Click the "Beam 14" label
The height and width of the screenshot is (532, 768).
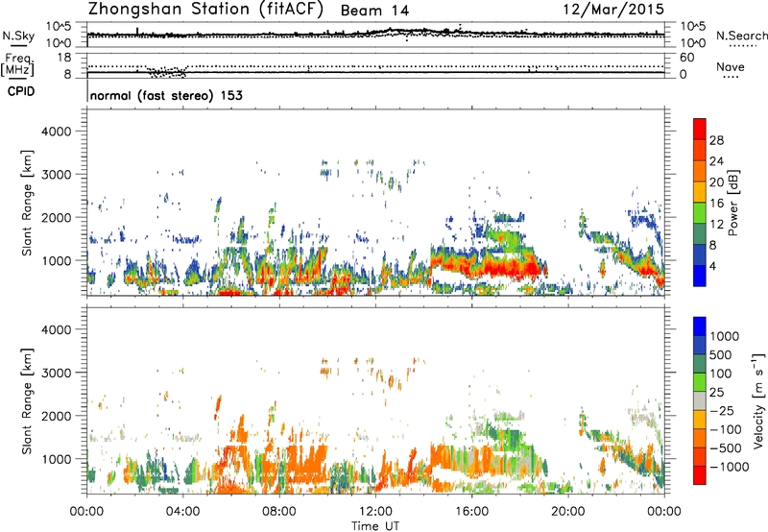coord(374,11)
